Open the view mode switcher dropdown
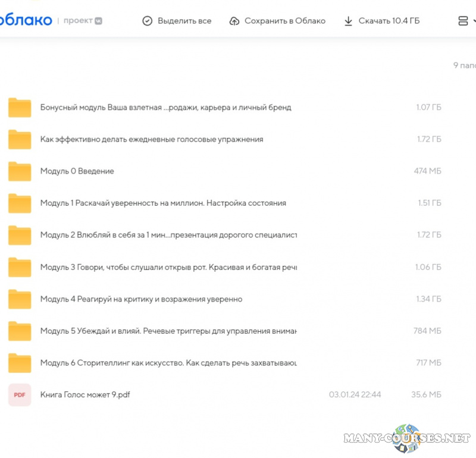476x458 pixels. tap(466, 21)
